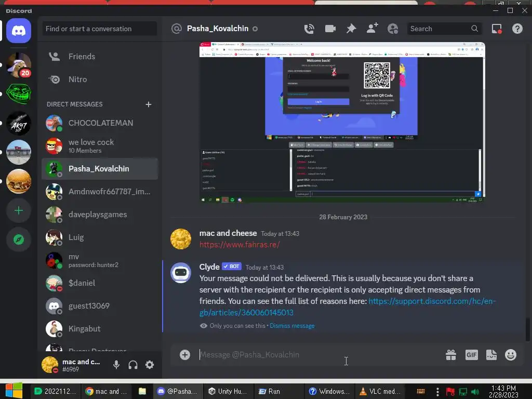532x399 pixels.
Task: Open daveplaysgames direct message
Action: [100, 215]
